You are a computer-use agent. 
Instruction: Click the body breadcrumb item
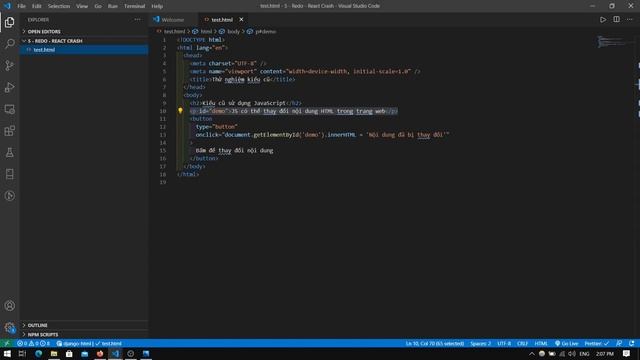click(233, 31)
